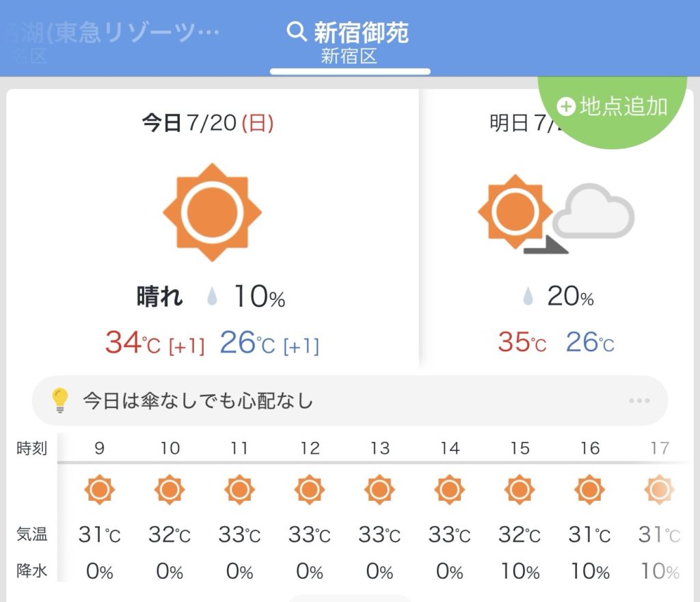Viewport: 700px width, 602px height.
Task: Tap the light bulb tip icon
Action: [x=61, y=400]
